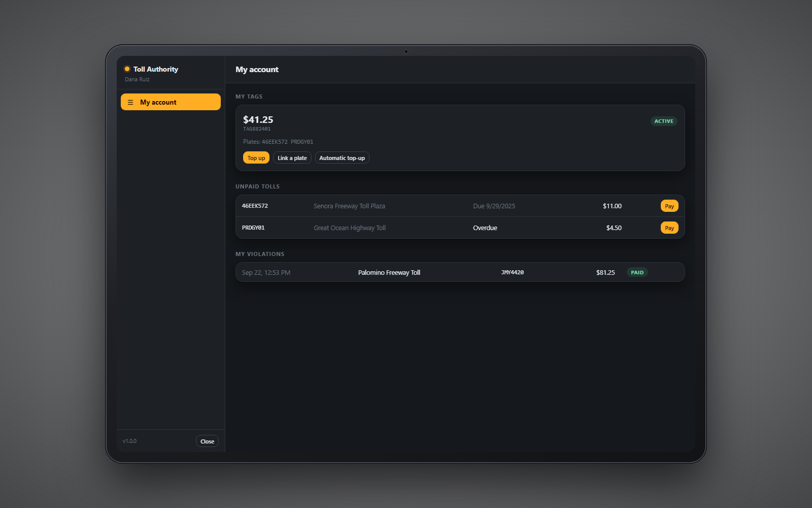Screen dimensions: 812x508
Task: Click the PAID violation badge
Action: pyautogui.click(x=637, y=272)
